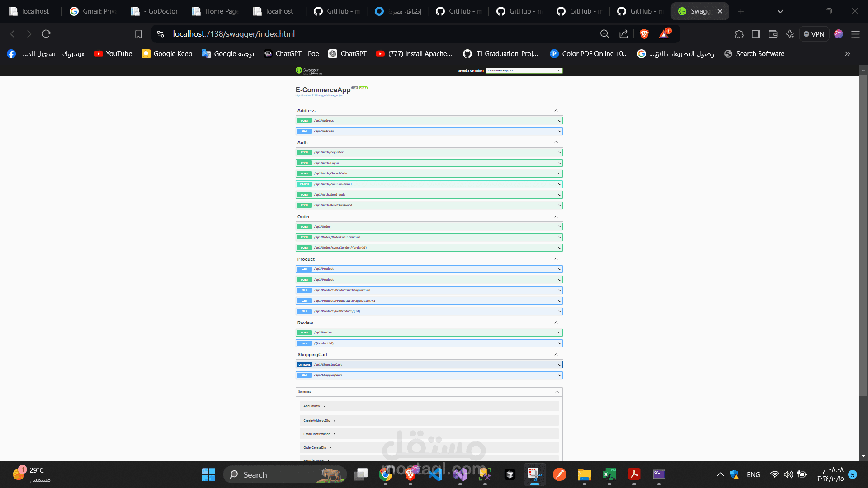Click the page vertical scrollbar thumb
The width and height of the screenshot is (868, 488).
coord(863,235)
